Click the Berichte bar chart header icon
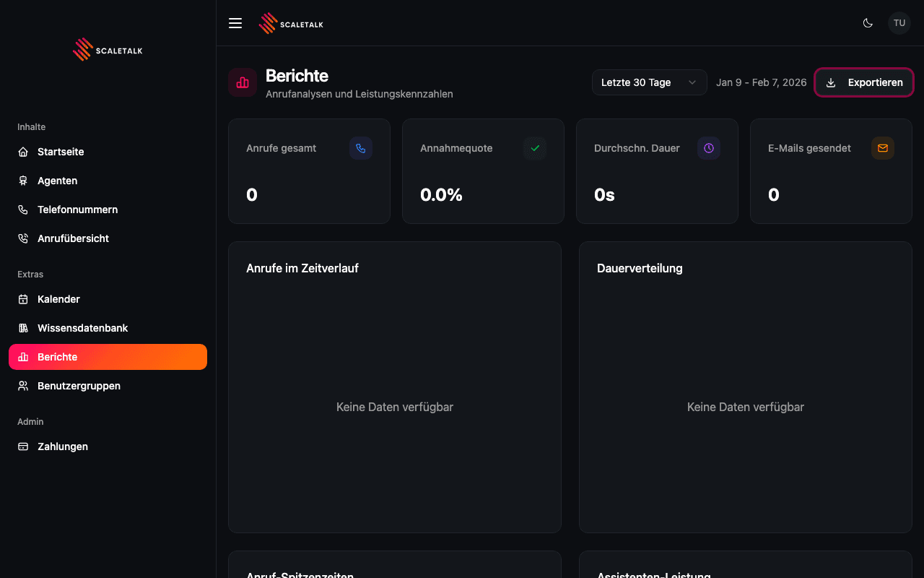The width and height of the screenshot is (924, 578). click(243, 82)
